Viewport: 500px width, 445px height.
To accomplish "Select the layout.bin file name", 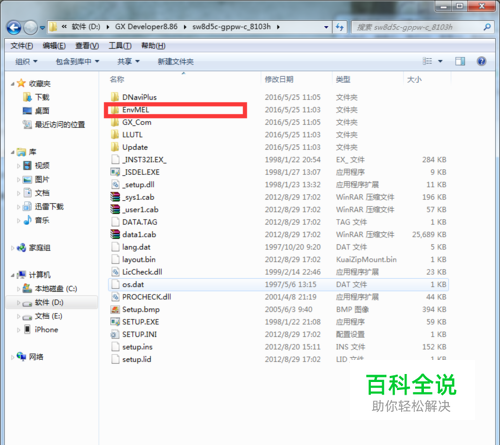I will (139, 259).
